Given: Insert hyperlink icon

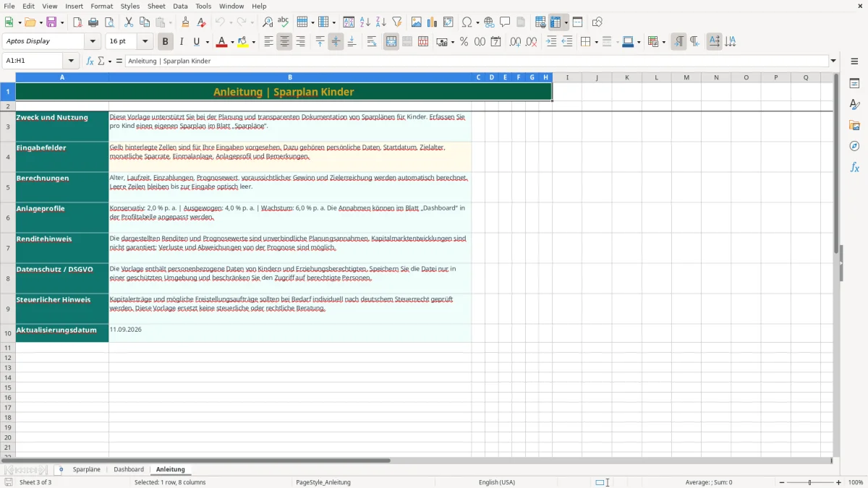Looking at the screenshot, I should 489,22.
